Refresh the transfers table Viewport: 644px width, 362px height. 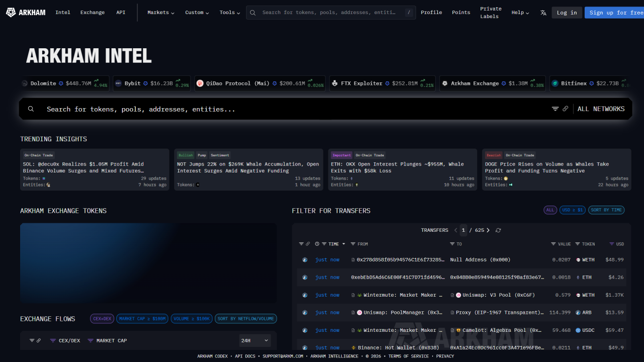tap(498, 230)
